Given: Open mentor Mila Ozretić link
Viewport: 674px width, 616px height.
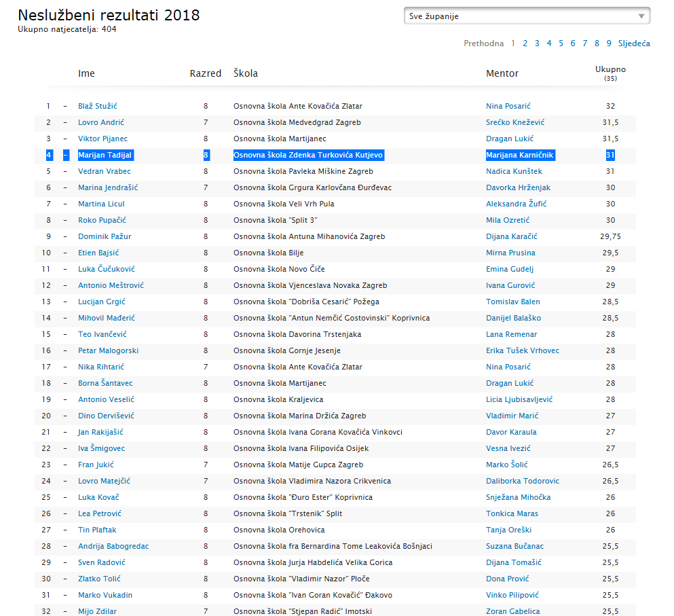Looking at the screenshot, I should pyautogui.click(x=508, y=220).
